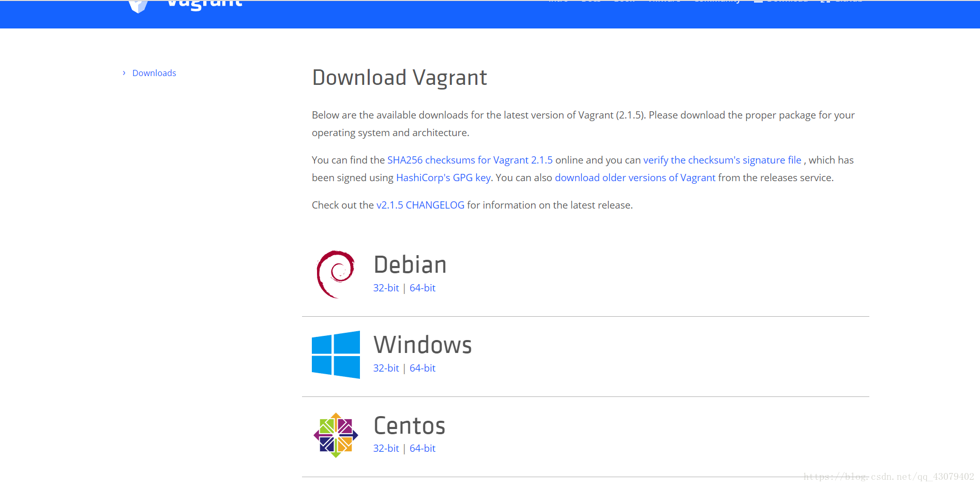Click the Debian heading text

pos(410,265)
